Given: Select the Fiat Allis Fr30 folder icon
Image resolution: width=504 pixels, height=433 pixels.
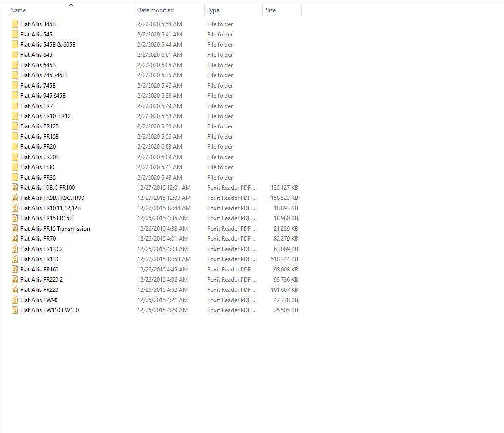Looking at the screenshot, I should pyautogui.click(x=15, y=167).
